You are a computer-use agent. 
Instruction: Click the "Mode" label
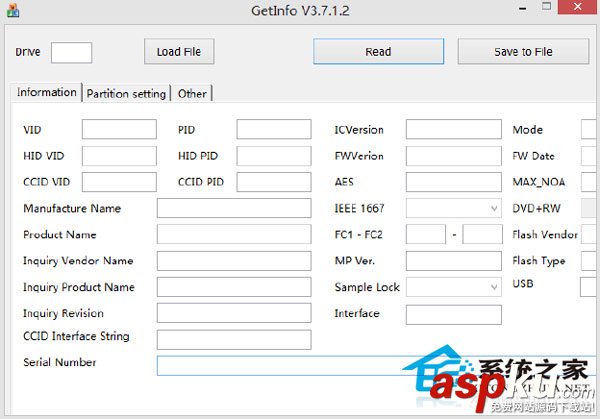[x=528, y=130]
